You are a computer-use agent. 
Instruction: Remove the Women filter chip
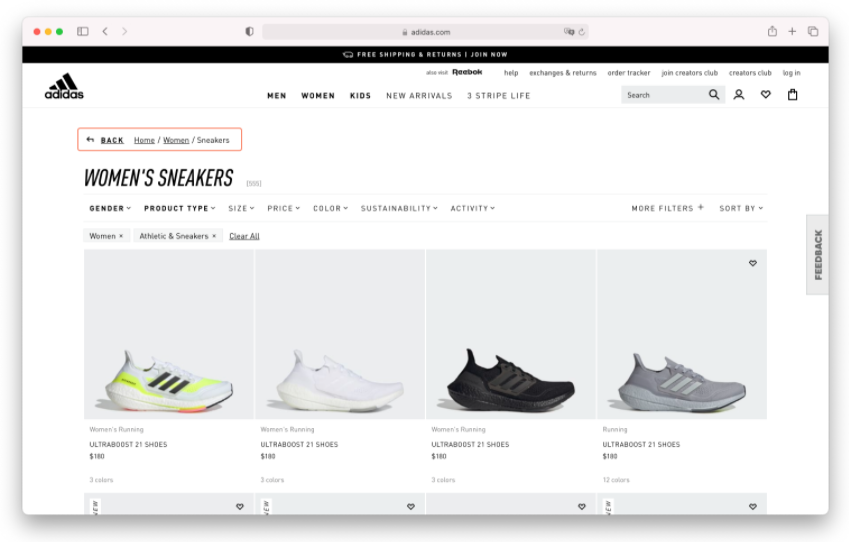(x=121, y=236)
